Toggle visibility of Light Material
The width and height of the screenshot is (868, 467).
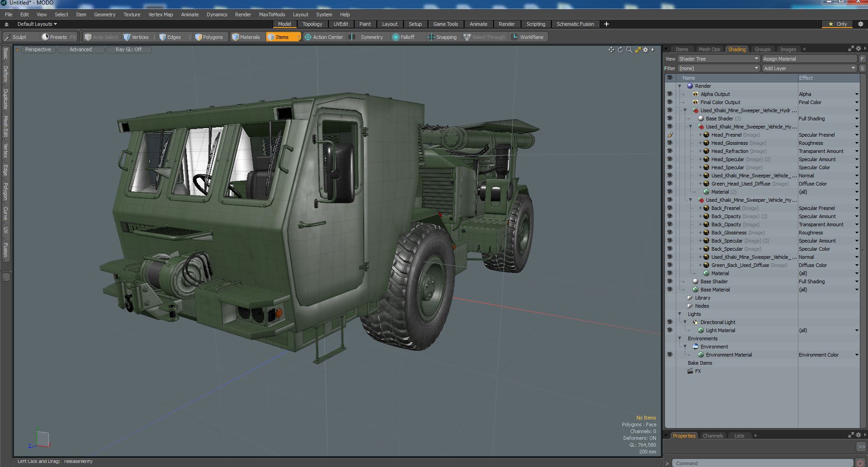(x=669, y=330)
